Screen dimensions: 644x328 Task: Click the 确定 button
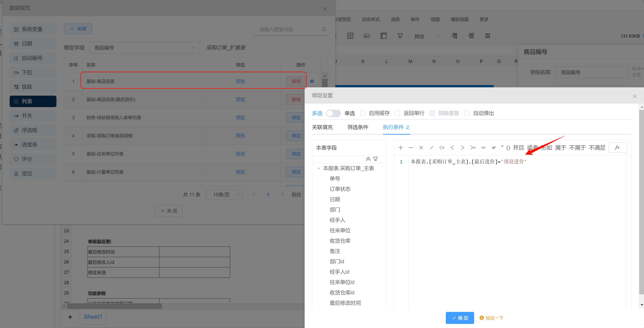click(460, 318)
